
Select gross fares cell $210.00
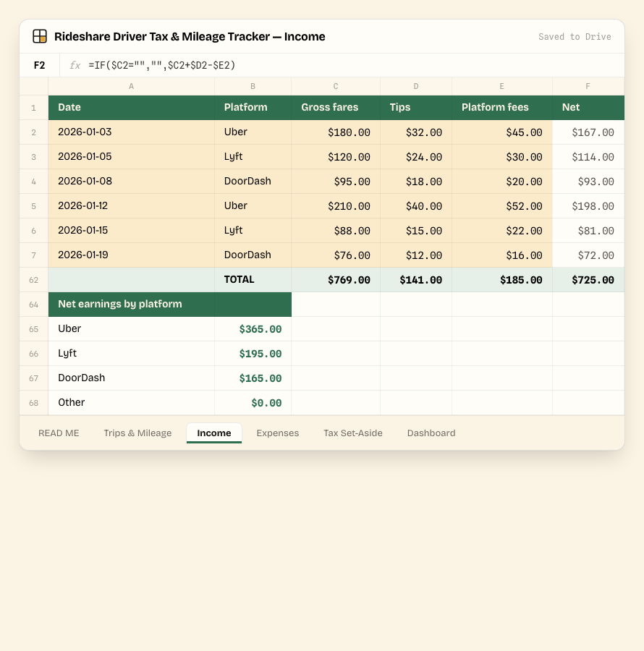click(336, 206)
